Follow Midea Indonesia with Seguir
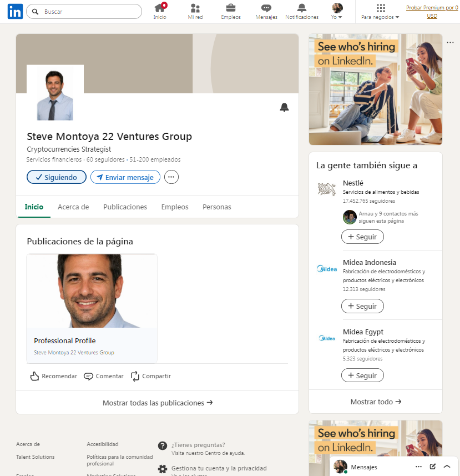The image size is (460, 476). [362, 306]
